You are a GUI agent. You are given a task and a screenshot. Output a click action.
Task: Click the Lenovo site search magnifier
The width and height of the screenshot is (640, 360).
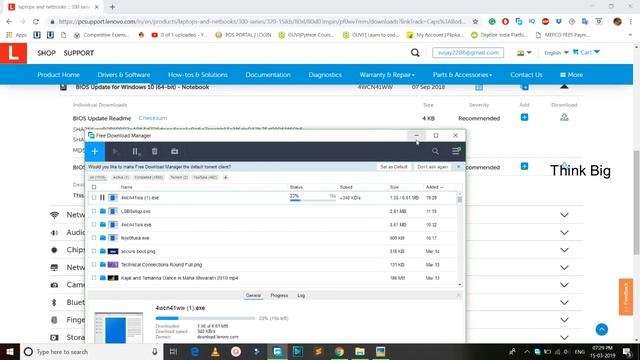(415, 53)
